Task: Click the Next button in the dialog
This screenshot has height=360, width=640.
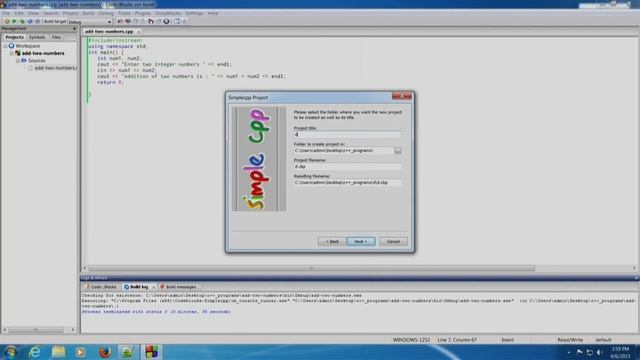Action: pos(361,242)
